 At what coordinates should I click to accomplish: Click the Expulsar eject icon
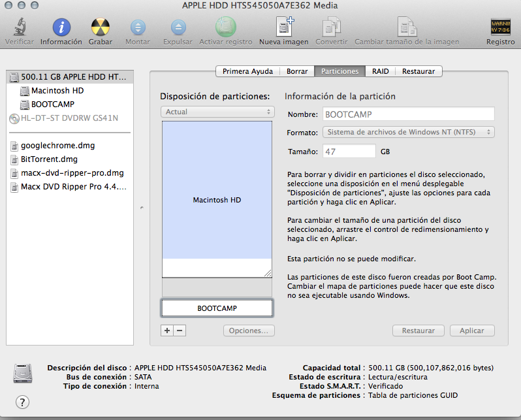(178, 27)
